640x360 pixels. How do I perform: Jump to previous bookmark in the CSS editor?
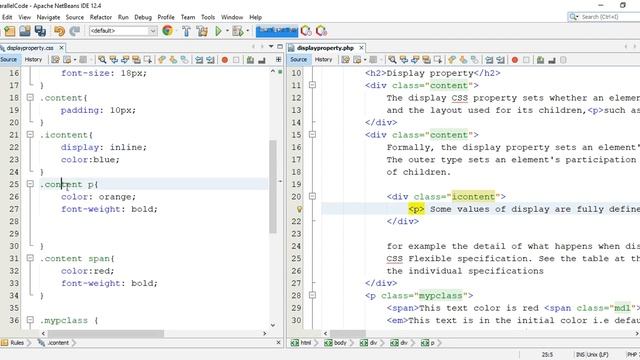point(162,60)
